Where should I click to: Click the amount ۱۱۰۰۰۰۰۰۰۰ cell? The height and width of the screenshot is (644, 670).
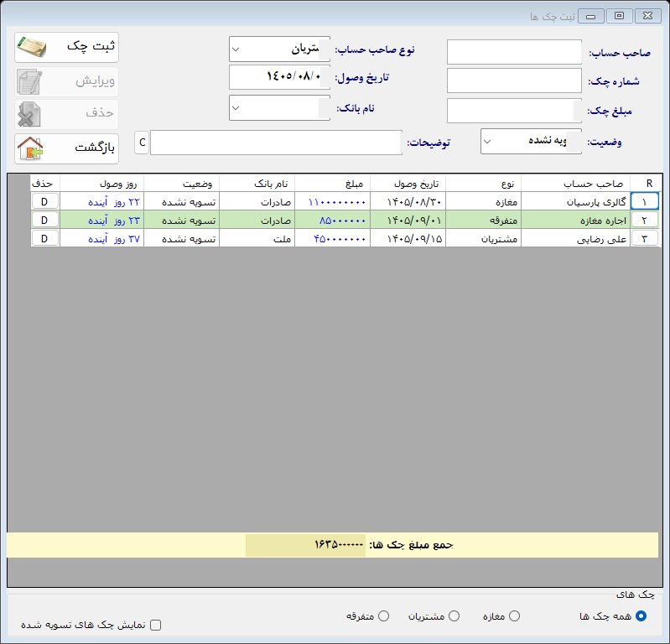332,201
